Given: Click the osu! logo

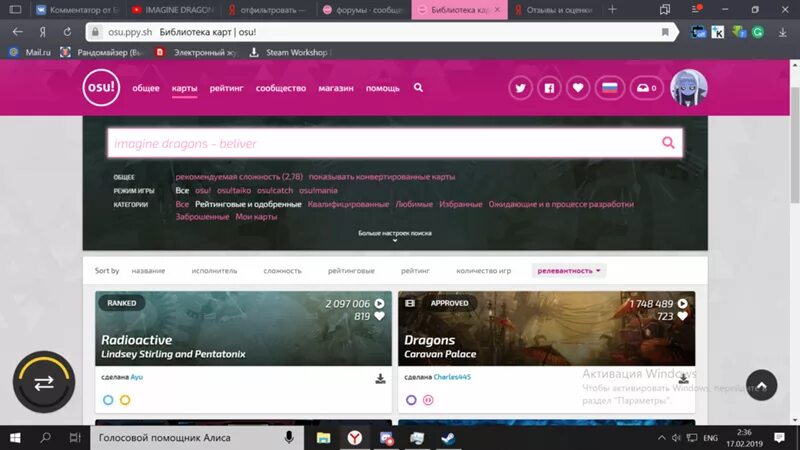Looking at the screenshot, I should point(101,88).
